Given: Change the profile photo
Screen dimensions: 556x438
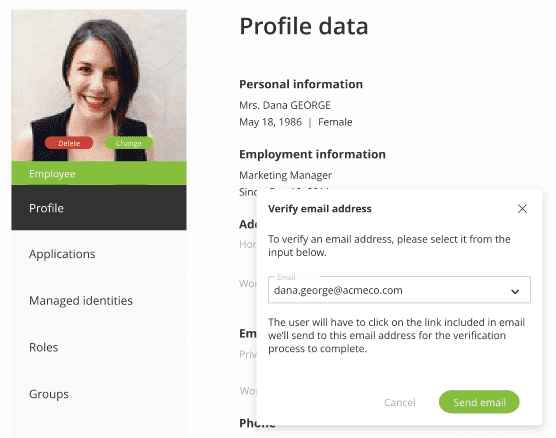Looking at the screenshot, I should click(129, 143).
